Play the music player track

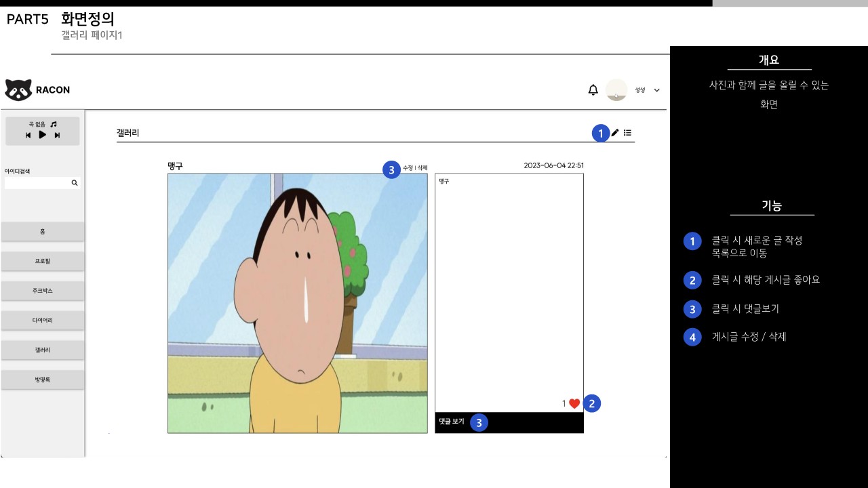42,135
